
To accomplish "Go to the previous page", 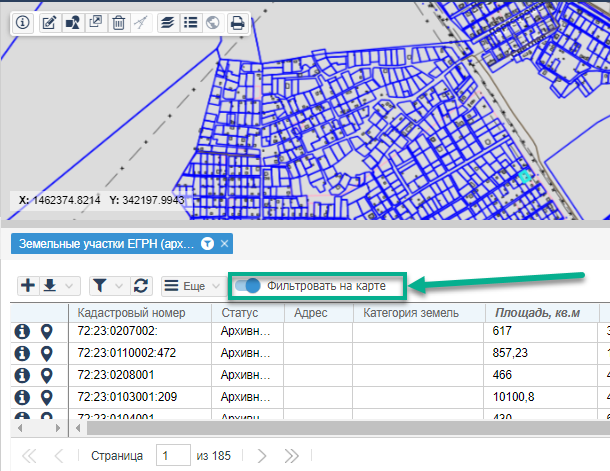I will pos(59,455).
